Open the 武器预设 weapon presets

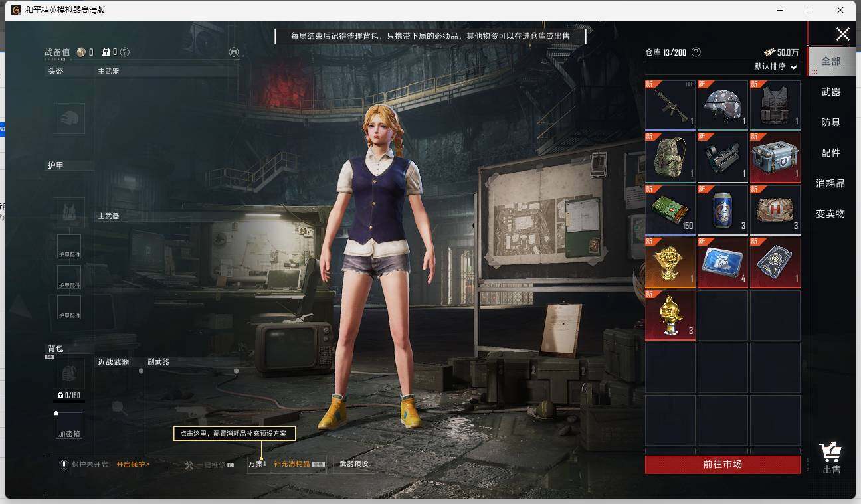pos(353,464)
